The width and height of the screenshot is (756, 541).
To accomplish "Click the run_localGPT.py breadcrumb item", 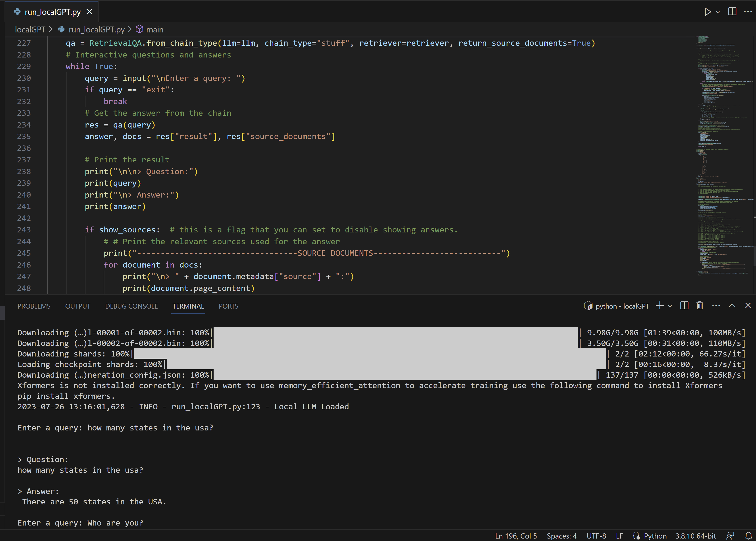I will click(x=96, y=30).
